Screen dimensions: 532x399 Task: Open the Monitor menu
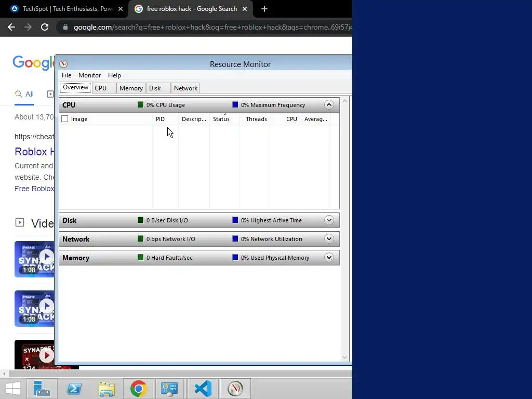(x=89, y=75)
